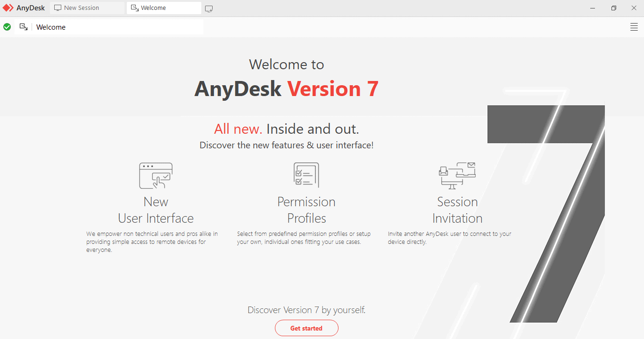Click the green connection status checkmark
The width and height of the screenshot is (644, 339).
pyautogui.click(x=7, y=27)
